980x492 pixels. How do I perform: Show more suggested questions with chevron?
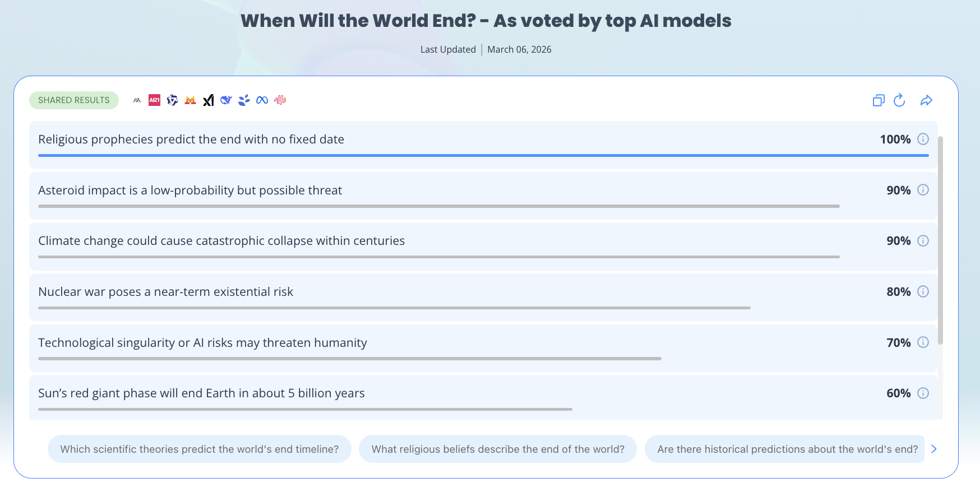pos(933,449)
